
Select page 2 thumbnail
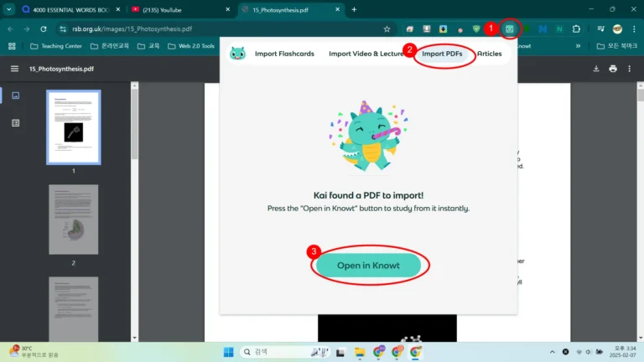point(74,220)
